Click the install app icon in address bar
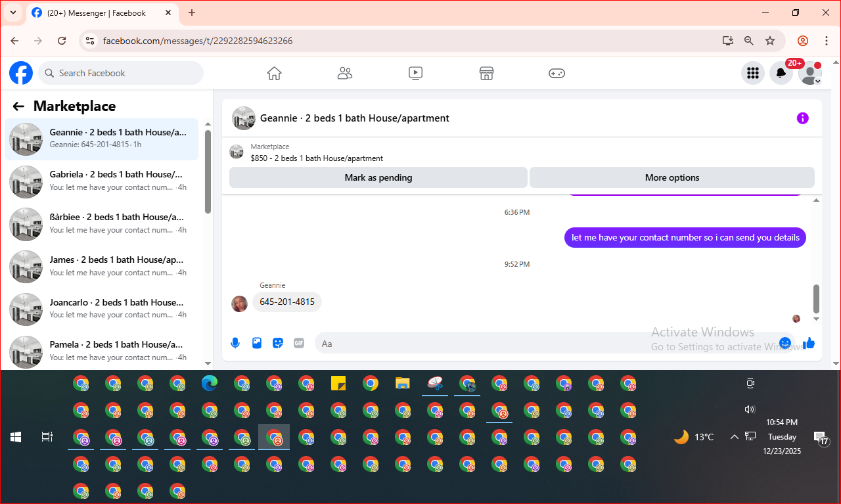Screen dimensions: 841x504 tap(727, 41)
